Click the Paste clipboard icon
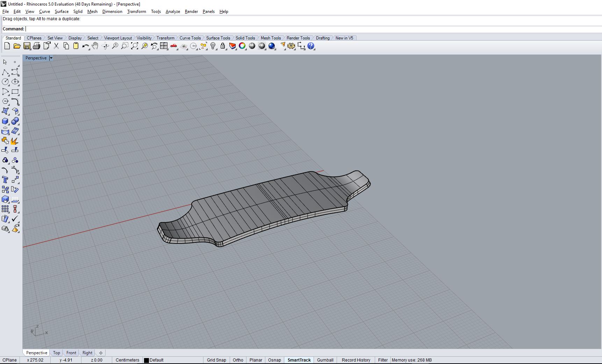The height and width of the screenshot is (364, 602). (76, 46)
